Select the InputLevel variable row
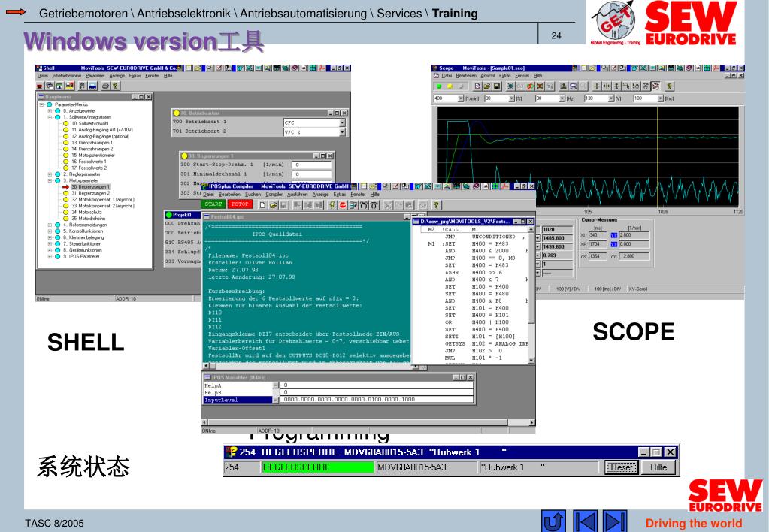Screen dimensions: 769x532 click(238, 400)
